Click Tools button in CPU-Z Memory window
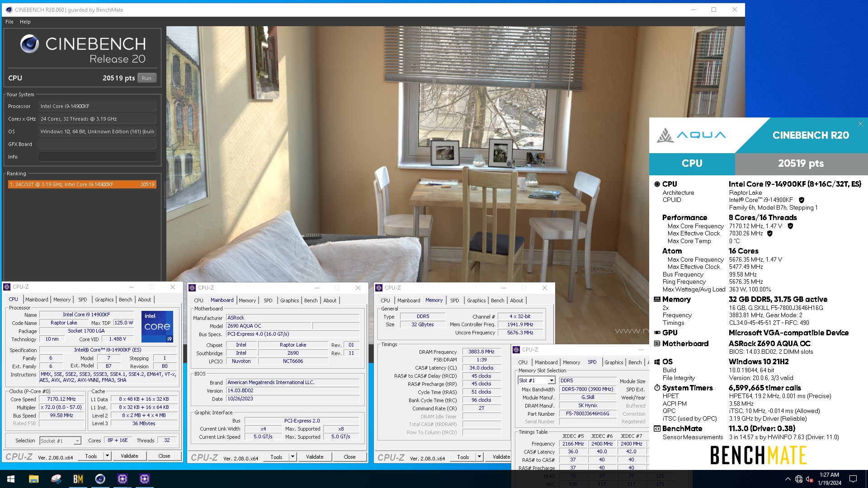The height and width of the screenshot is (488, 868). (x=463, y=457)
